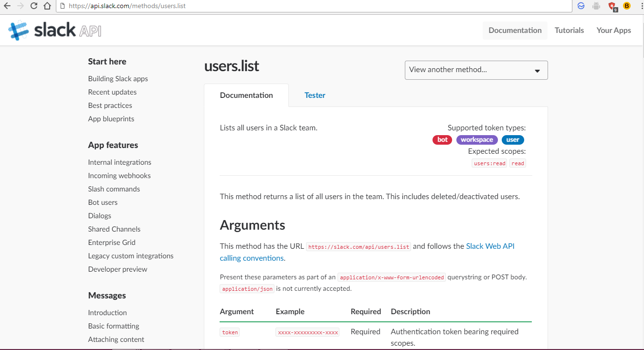Open Legacy custom integrations link
Screen dimensions: 644x350
click(x=130, y=256)
